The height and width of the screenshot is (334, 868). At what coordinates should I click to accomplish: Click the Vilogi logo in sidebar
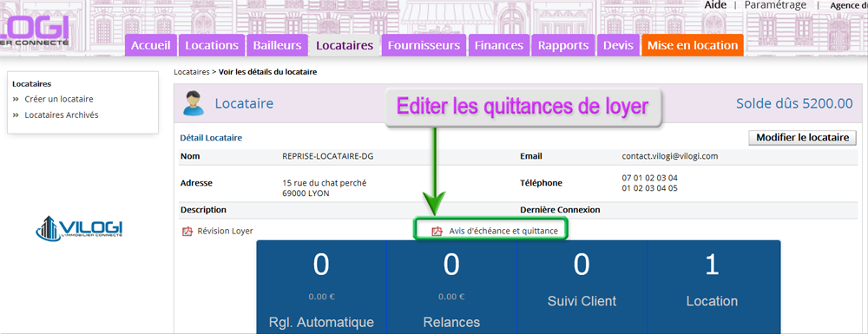pyautogui.click(x=80, y=228)
